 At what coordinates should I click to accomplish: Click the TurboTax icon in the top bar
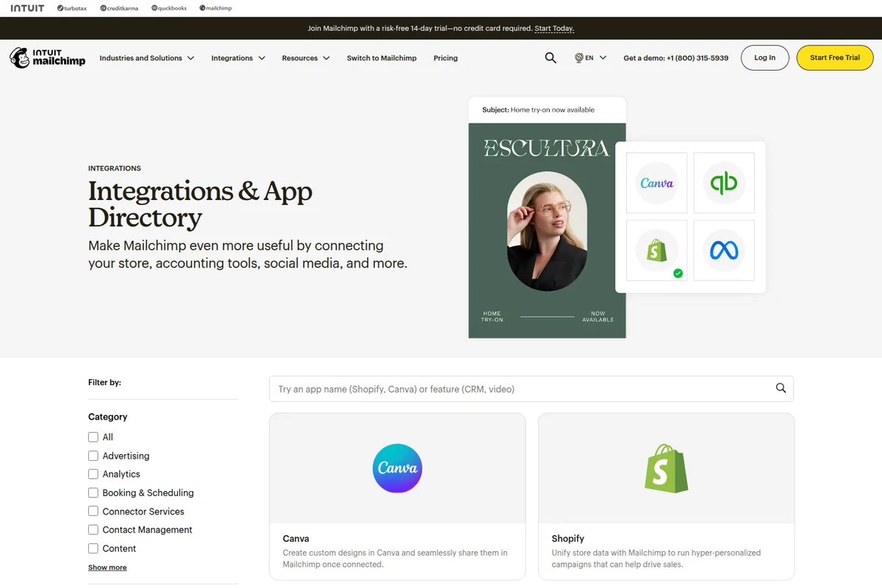pyautogui.click(x=71, y=8)
